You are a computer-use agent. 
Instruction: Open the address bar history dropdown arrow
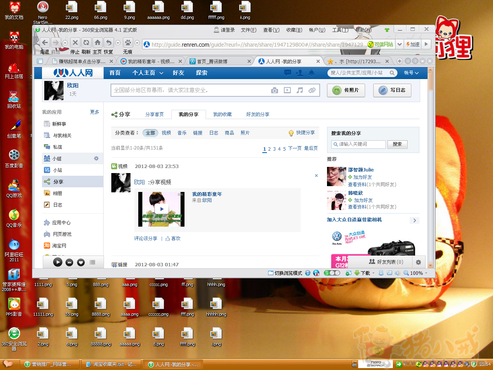point(399,44)
